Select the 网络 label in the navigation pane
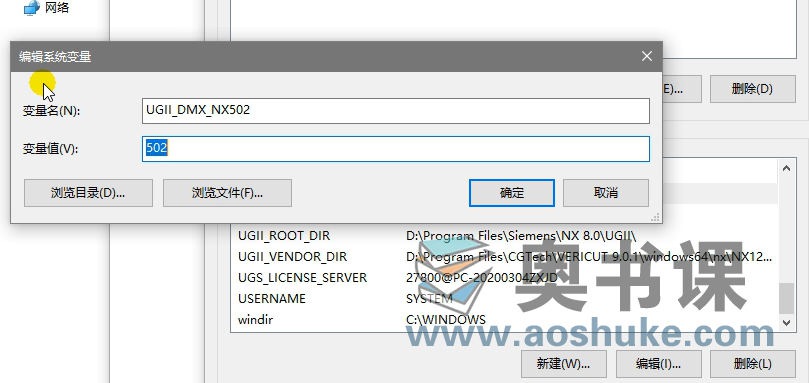The image size is (809, 383). pos(57,8)
